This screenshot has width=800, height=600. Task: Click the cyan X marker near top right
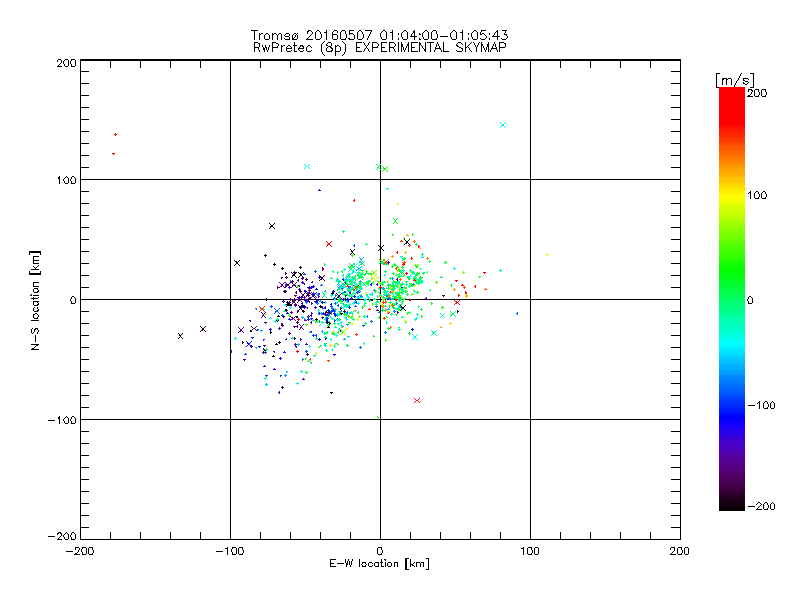(x=503, y=125)
